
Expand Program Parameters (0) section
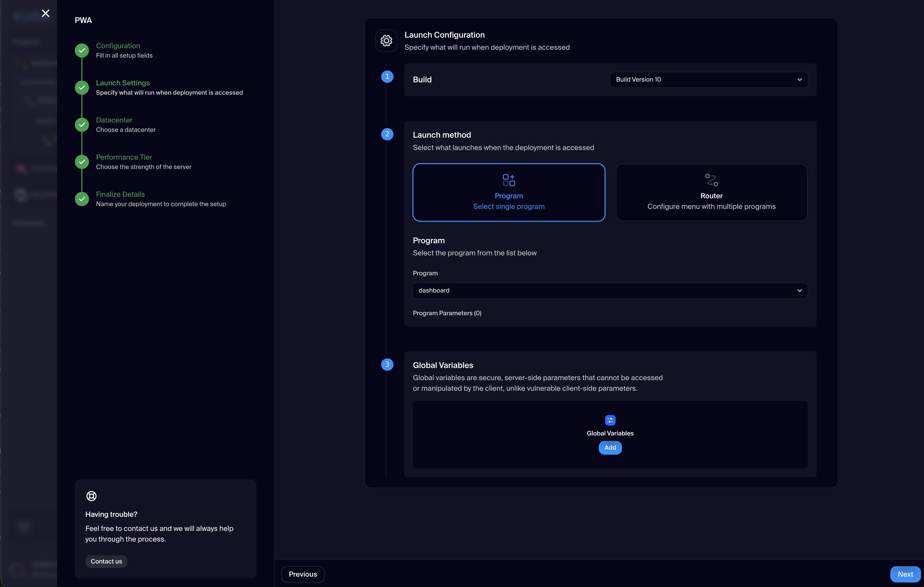point(447,313)
